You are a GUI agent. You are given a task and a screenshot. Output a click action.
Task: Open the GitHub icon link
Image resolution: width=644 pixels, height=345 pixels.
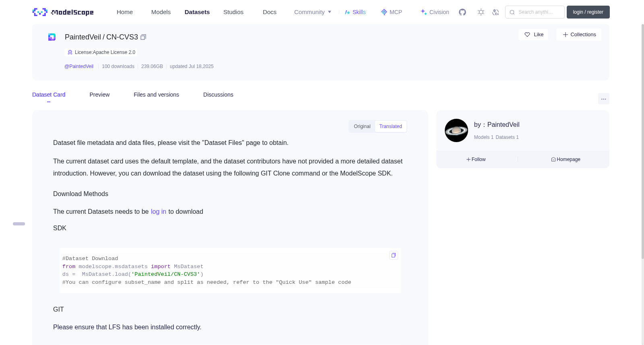(x=462, y=12)
